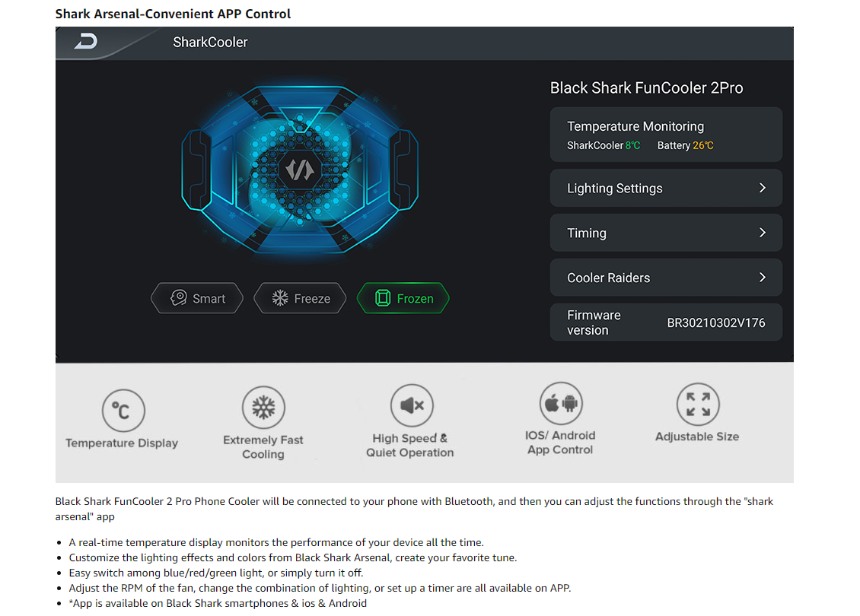Expand the Cooler Raiders chevron
Viewport: 860px width, 616px height.
pos(763,278)
